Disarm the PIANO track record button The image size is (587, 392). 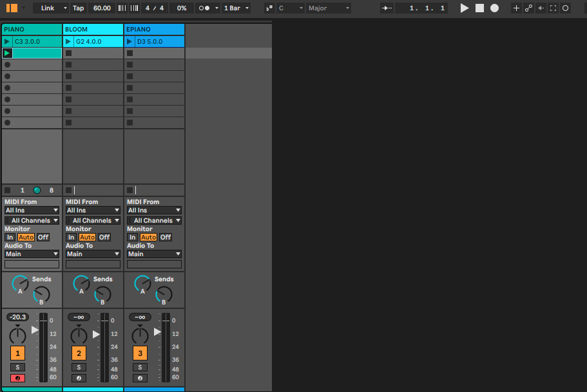coord(17,378)
